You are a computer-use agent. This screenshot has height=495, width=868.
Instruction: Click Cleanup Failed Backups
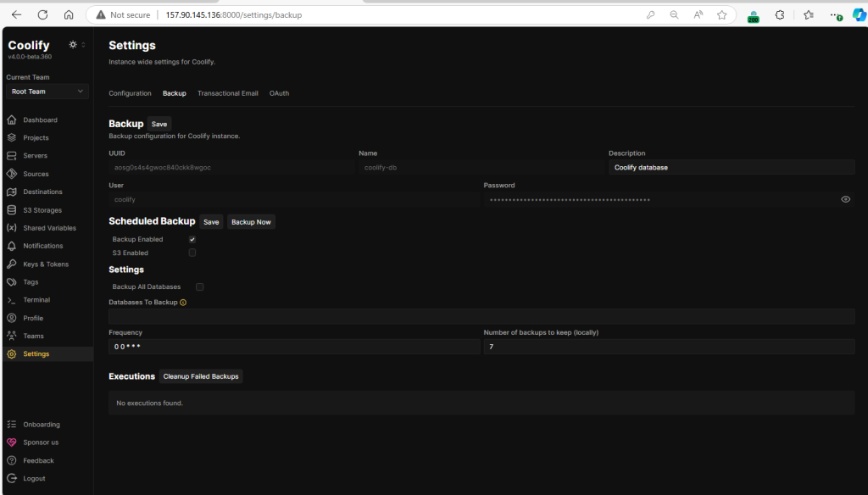pos(201,376)
